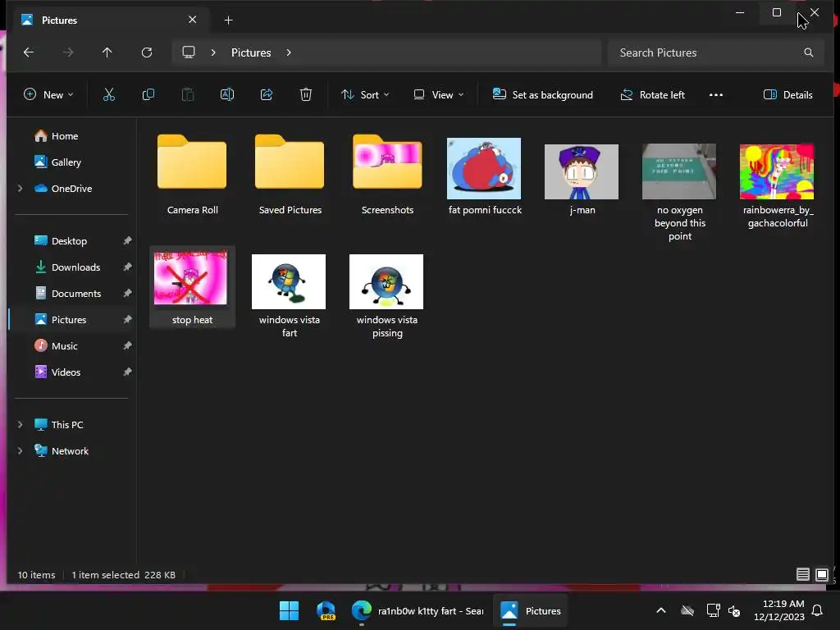Go back with the back arrow
This screenshot has height=630, width=840.
pyautogui.click(x=29, y=52)
